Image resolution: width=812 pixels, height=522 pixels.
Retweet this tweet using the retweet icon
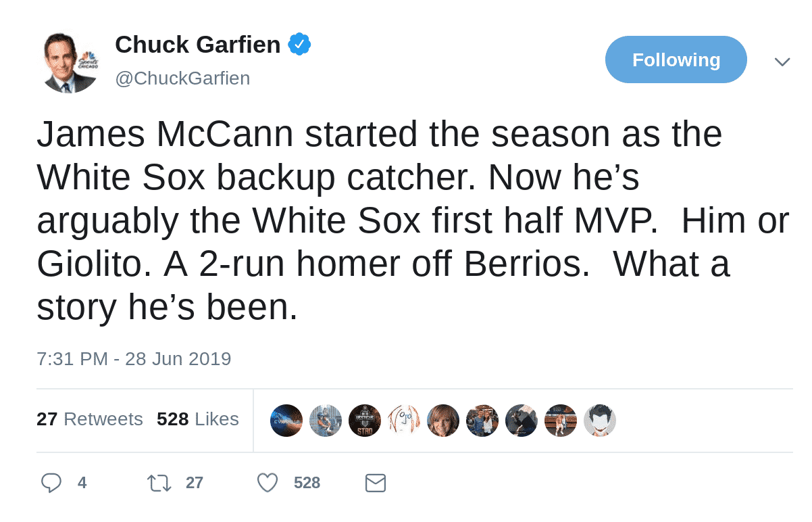[159, 483]
